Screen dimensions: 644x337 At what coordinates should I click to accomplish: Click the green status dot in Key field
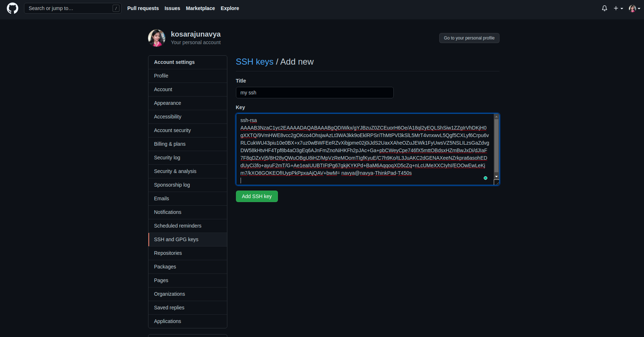[486, 178]
